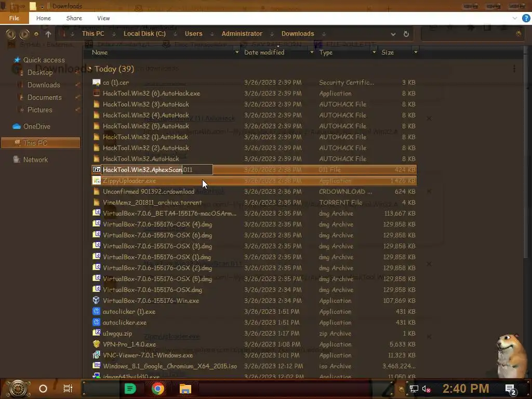This screenshot has height=399, width=532.
Task: Open the Type column filter dropdown
Action: click(374, 52)
